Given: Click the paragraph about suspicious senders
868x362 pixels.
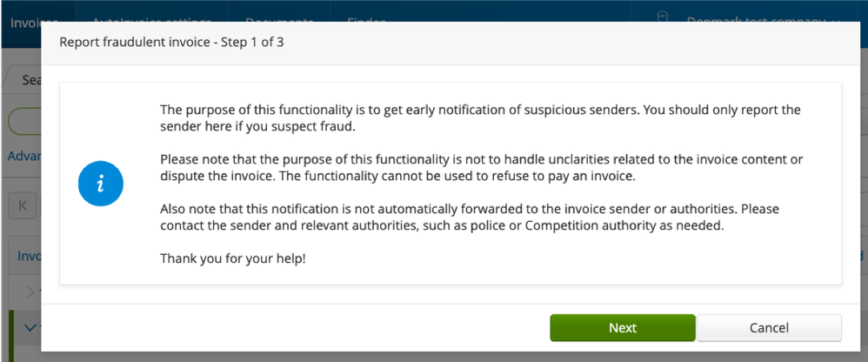Looking at the screenshot, I should tap(479, 119).
